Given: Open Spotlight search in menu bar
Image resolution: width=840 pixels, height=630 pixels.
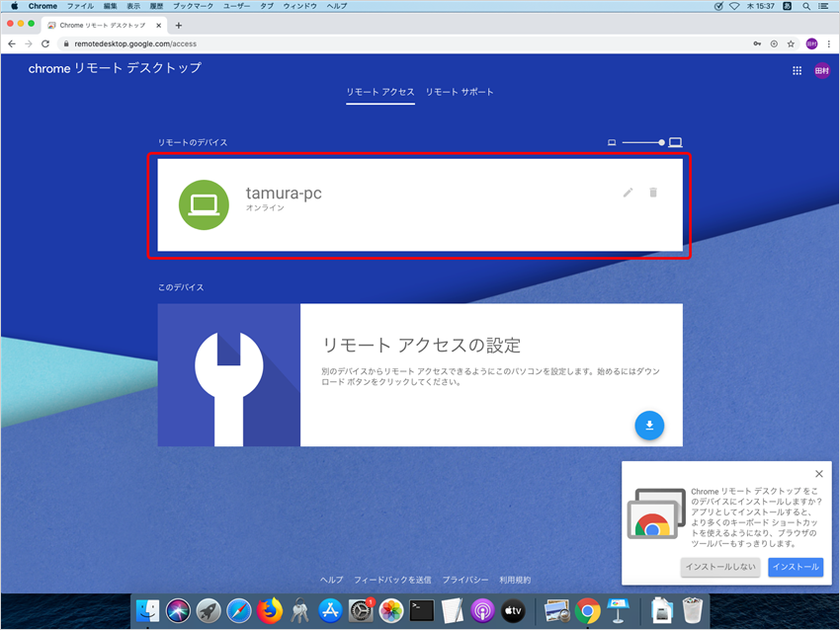Looking at the screenshot, I should [806, 6].
